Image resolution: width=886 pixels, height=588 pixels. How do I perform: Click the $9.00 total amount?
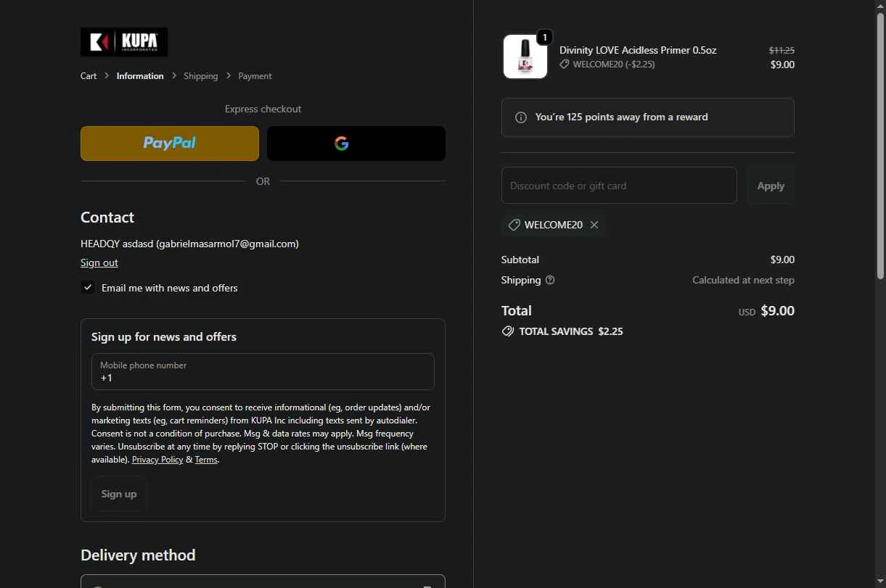[777, 311]
